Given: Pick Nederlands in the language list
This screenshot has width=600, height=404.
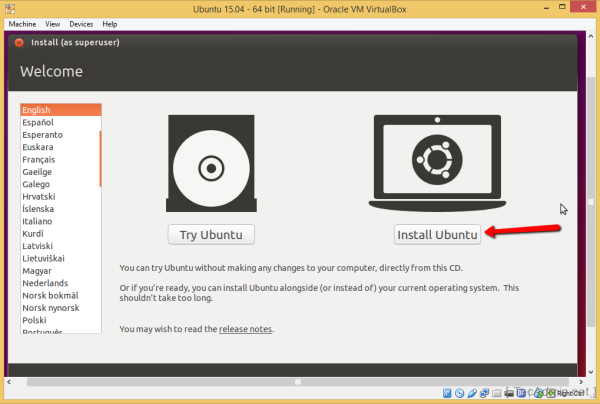Looking at the screenshot, I should coord(44,282).
